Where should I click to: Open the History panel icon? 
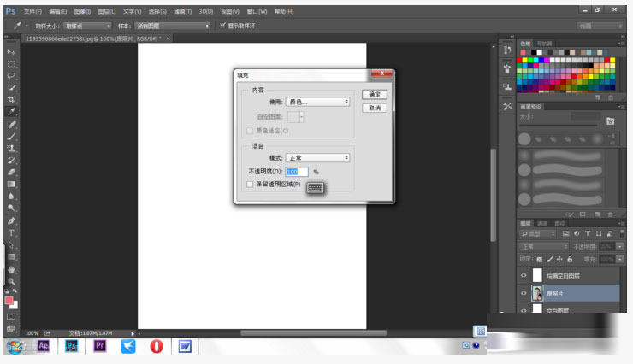507,50
